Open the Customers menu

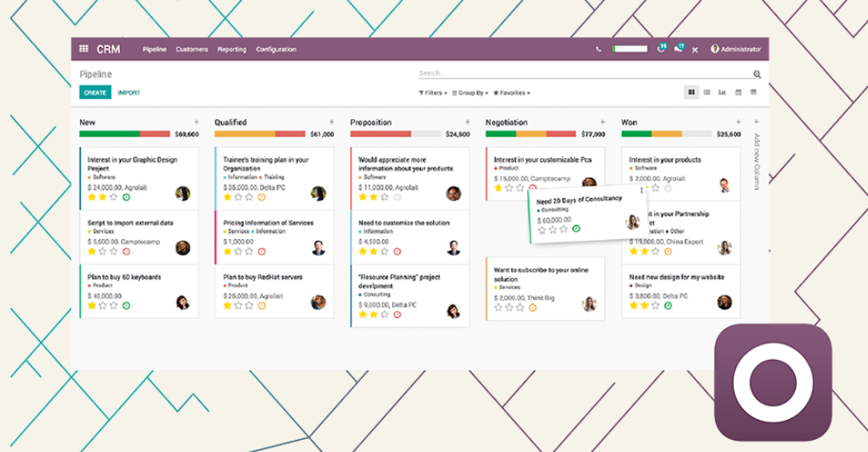click(x=191, y=50)
